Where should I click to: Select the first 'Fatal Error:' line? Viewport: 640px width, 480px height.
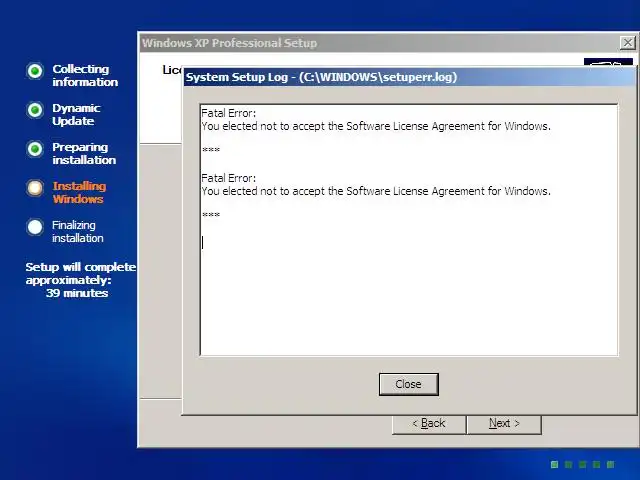(x=229, y=113)
